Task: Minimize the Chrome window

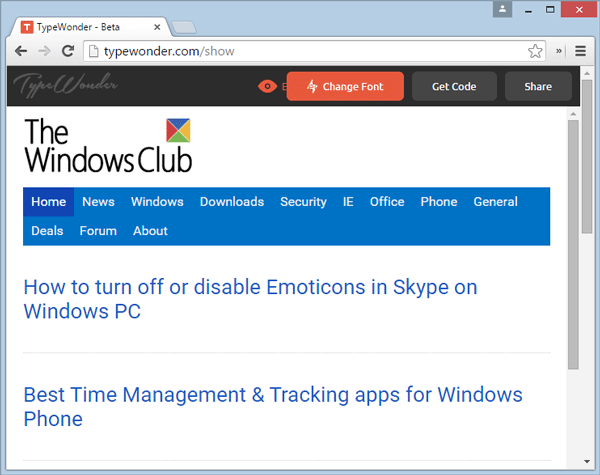Action: 528,10
